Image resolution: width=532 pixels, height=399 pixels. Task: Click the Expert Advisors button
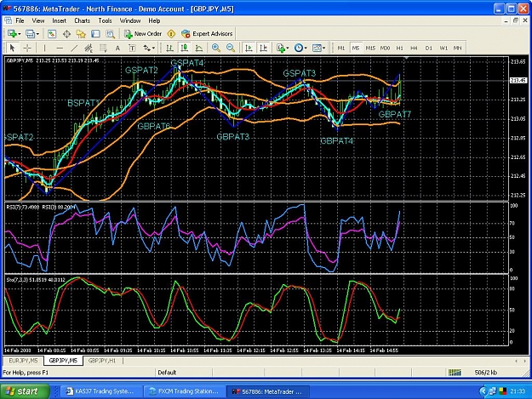pos(208,33)
